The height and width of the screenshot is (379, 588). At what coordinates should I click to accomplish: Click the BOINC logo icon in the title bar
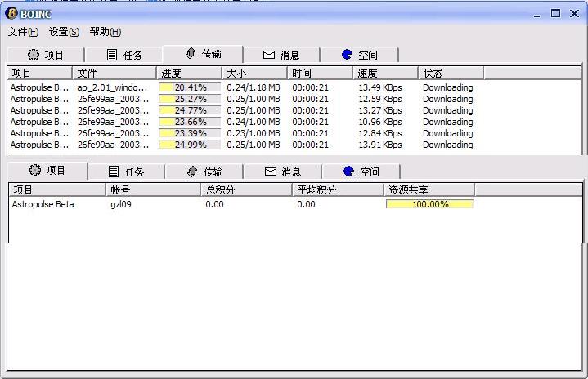tap(11, 13)
